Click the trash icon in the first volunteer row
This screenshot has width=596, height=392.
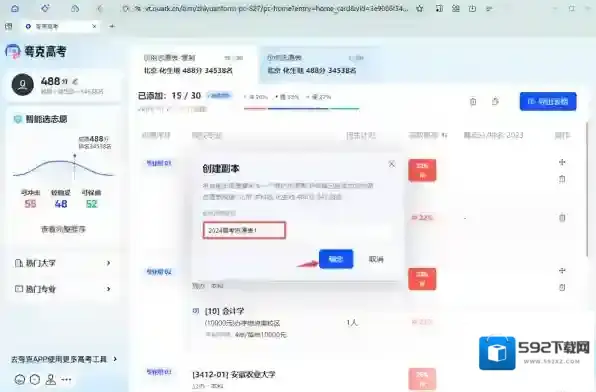pos(562,178)
